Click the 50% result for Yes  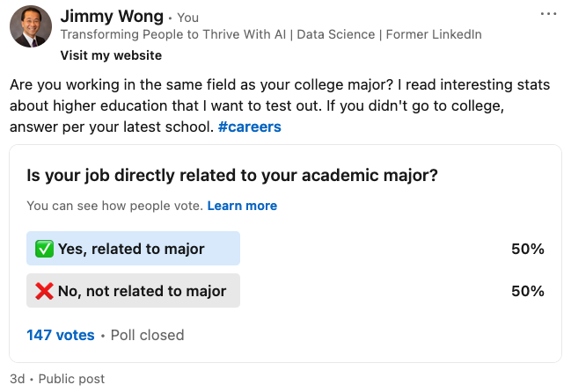point(527,249)
